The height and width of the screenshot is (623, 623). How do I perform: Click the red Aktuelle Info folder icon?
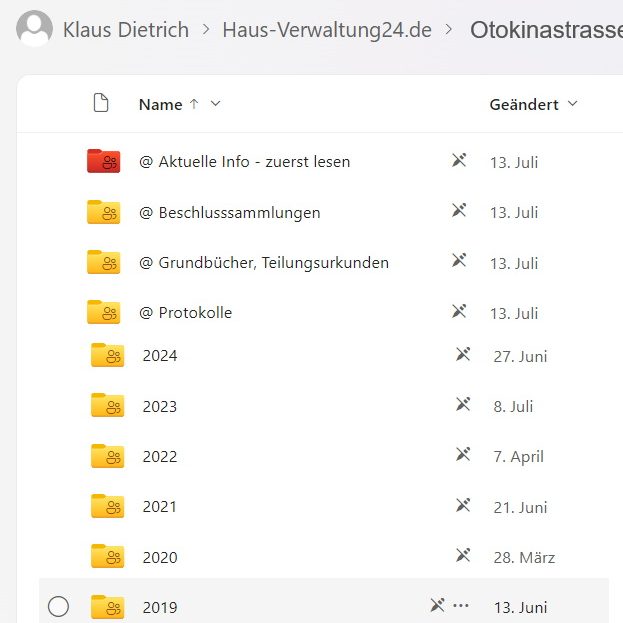pyautogui.click(x=103, y=161)
